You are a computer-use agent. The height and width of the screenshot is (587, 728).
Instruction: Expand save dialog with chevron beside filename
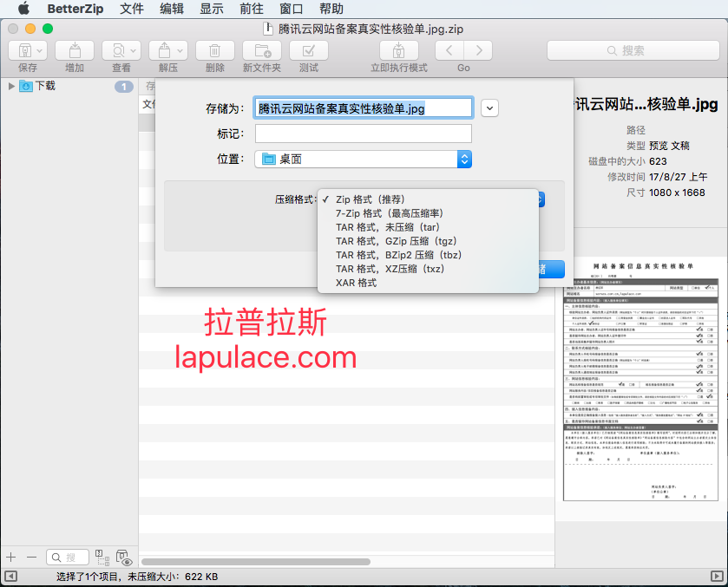coord(489,108)
